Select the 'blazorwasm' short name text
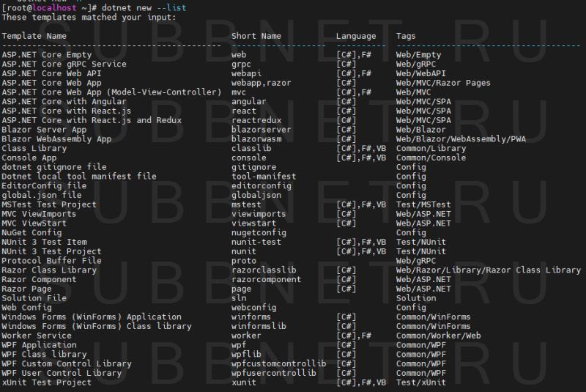The image size is (586, 392). 256,139
